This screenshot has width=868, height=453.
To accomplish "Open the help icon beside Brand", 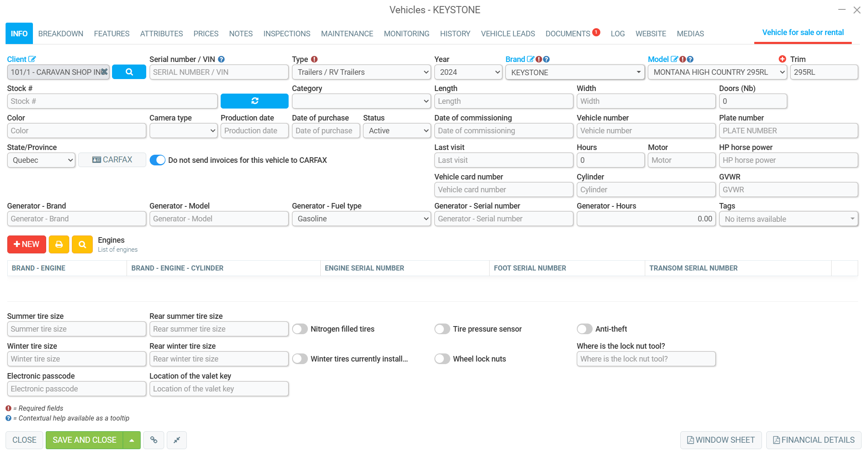I will click(x=546, y=59).
